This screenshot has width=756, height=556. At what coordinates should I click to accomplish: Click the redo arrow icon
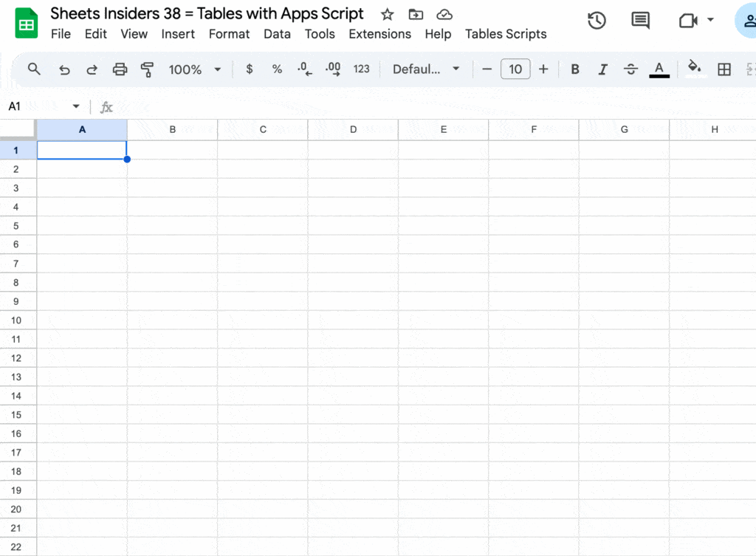(92, 69)
